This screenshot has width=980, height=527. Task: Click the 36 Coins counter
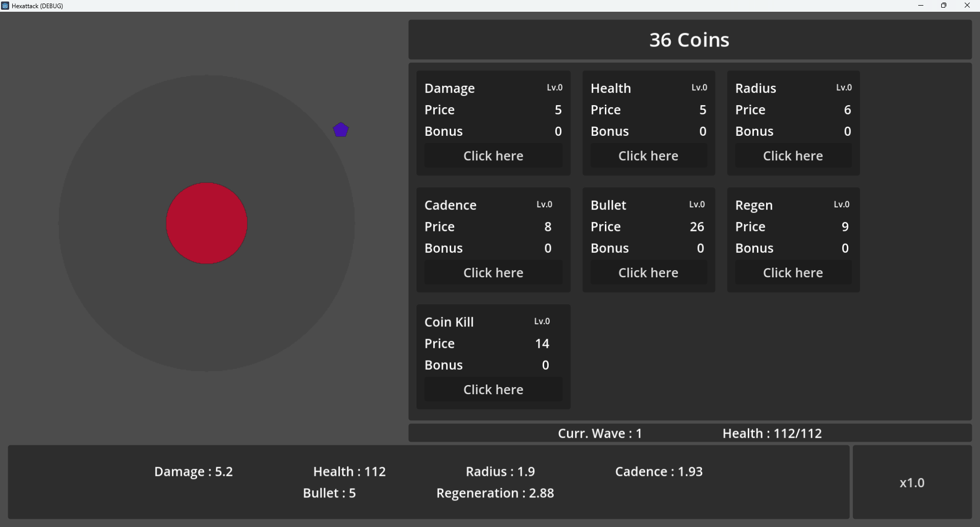[690, 40]
